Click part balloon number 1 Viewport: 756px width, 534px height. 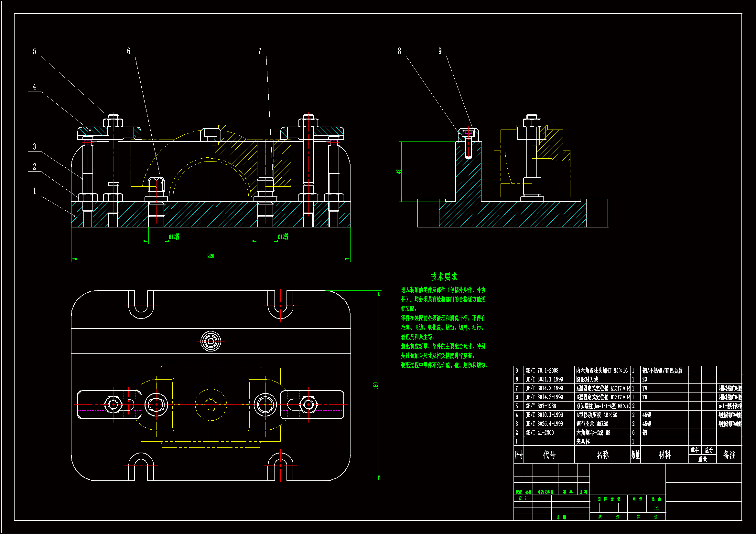(35, 191)
